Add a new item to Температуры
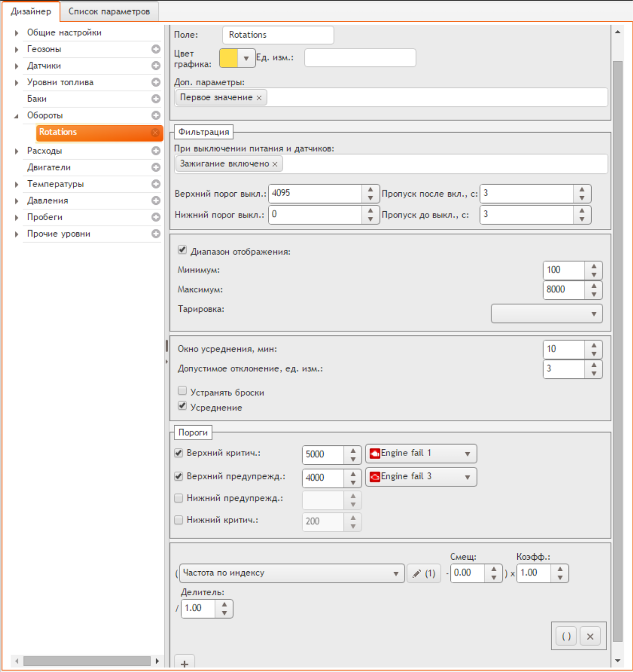The width and height of the screenshot is (633, 672). (156, 184)
